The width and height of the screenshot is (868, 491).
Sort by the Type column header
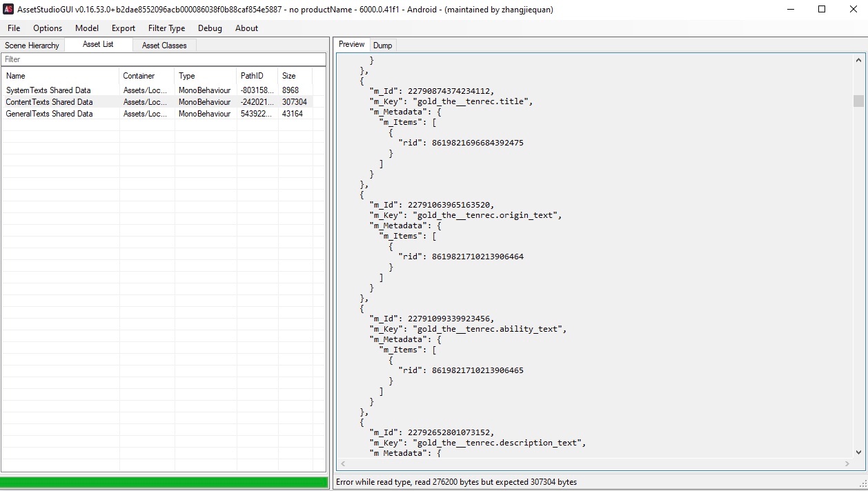pos(206,76)
